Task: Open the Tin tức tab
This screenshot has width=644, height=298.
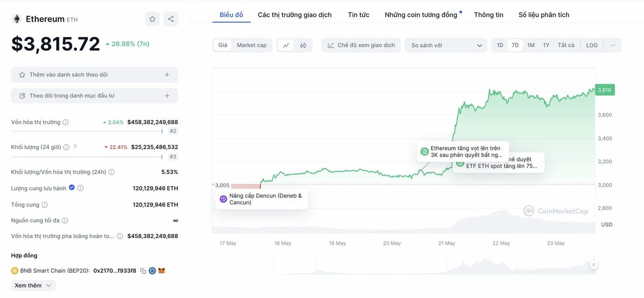Action: coord(359,15)
